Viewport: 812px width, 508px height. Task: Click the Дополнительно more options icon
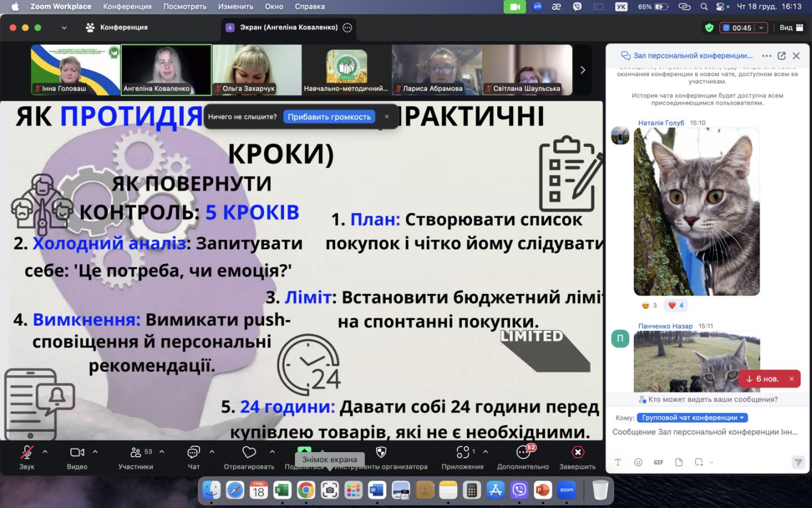click(x=523, y=453)
